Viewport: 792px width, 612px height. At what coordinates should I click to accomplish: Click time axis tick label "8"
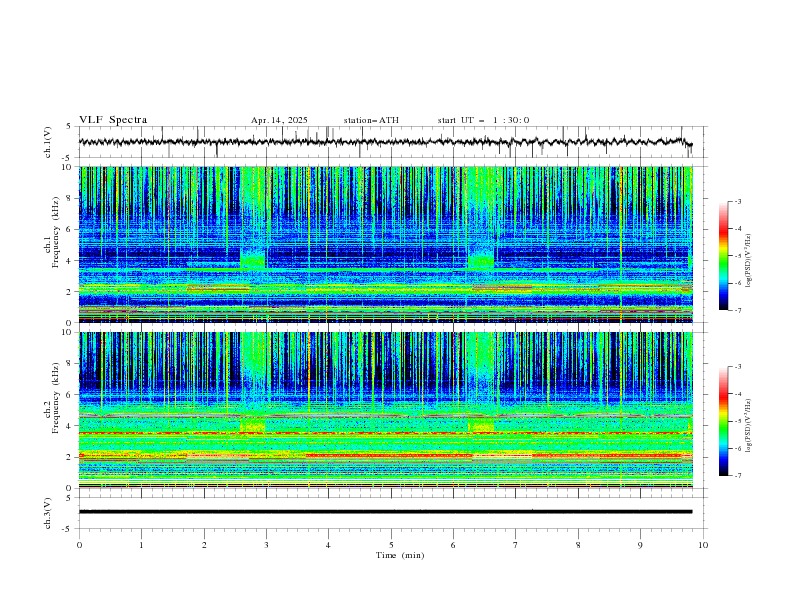pos(578,545)
